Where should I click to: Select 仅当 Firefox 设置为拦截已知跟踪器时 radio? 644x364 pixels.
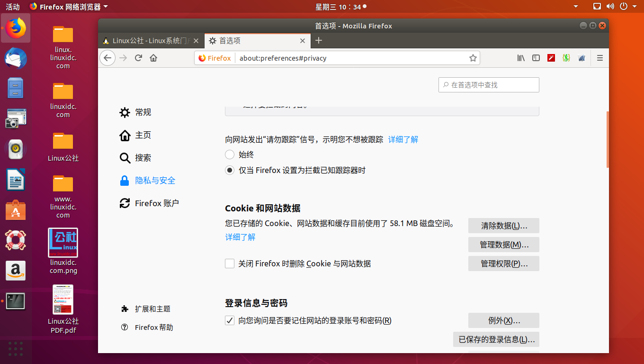point(230,171)
